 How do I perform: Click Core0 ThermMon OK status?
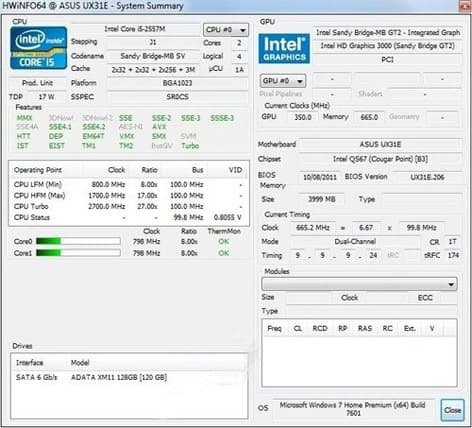[224, 241]
